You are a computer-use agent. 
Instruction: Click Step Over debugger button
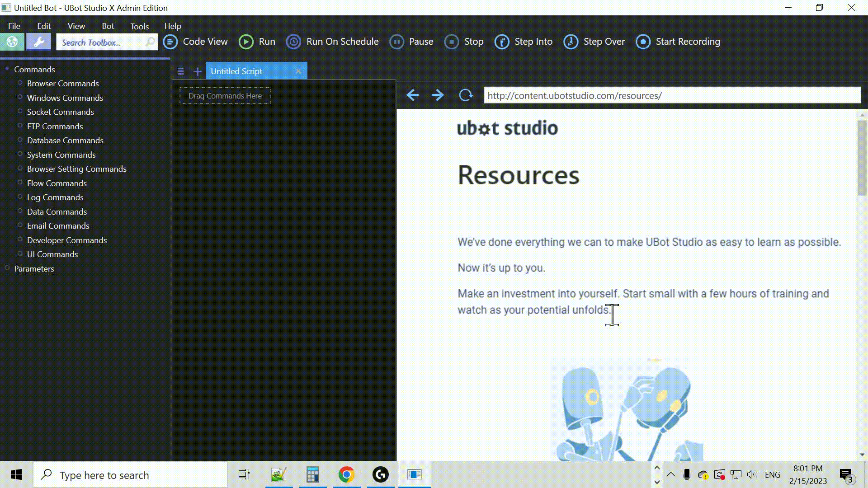click(594, 42)
